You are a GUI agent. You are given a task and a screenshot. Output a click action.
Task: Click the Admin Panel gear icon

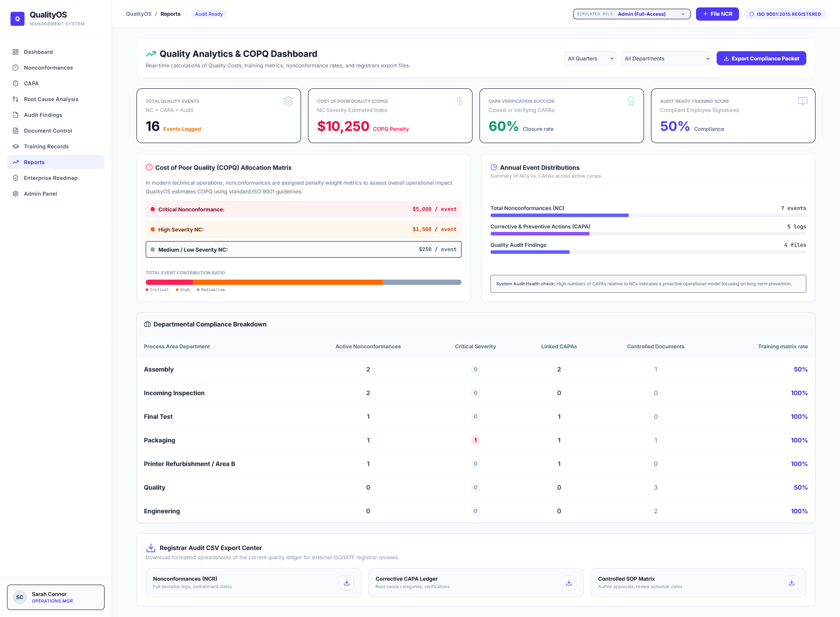tap(16, 194)
